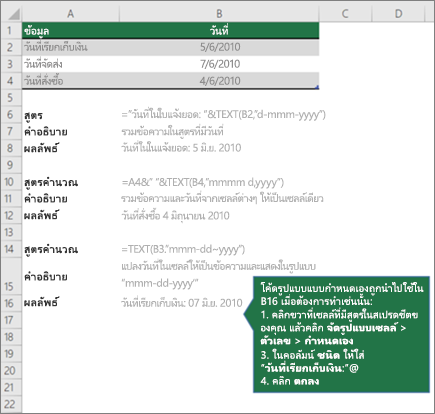This screenshot has height=414, width=435.
Task: Select column C header
Action: coord(345,14)
